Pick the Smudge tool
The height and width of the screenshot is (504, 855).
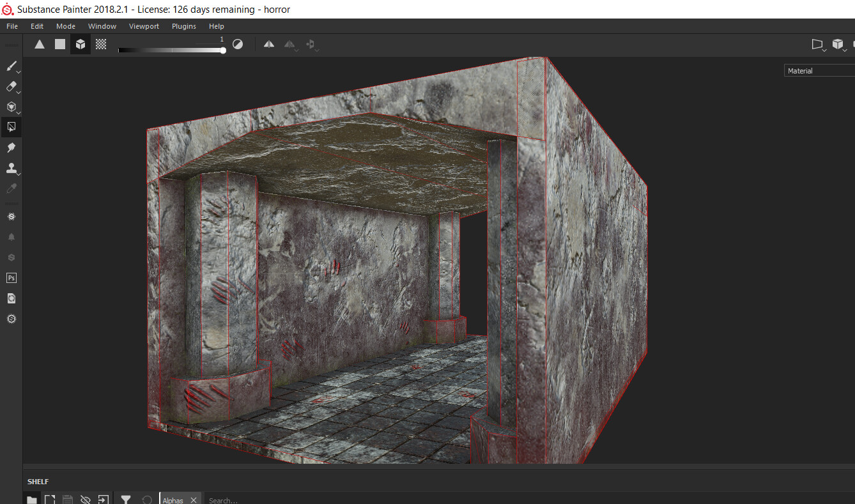(11, 148)
